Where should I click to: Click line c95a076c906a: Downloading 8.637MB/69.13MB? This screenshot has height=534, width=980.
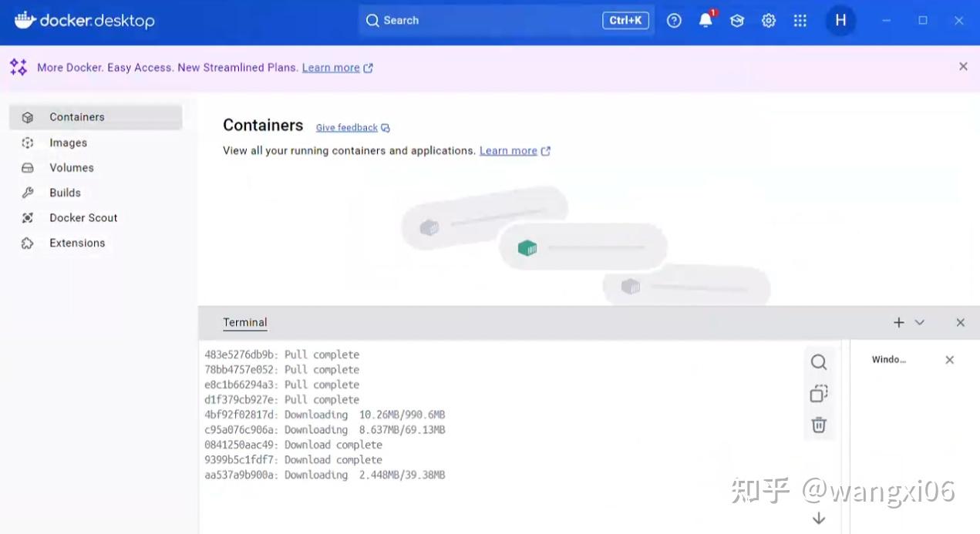(325, 430)
